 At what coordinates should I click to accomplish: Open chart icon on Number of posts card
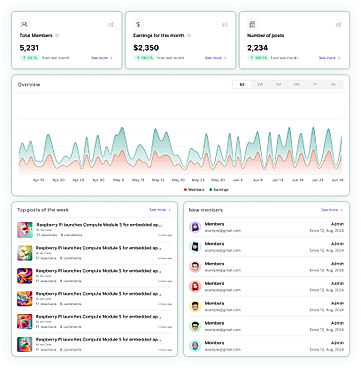[x=338, y=25]
